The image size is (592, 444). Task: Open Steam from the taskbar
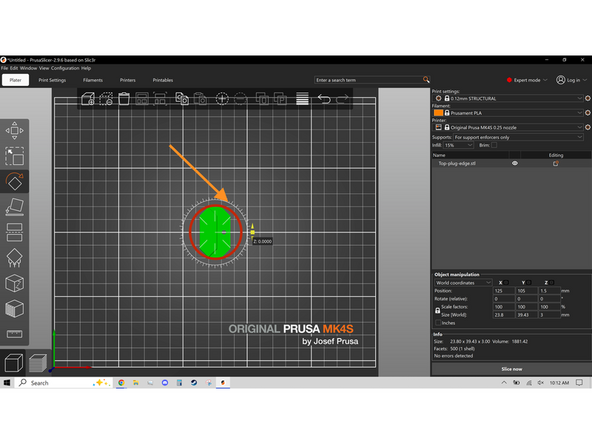[194, 383]
